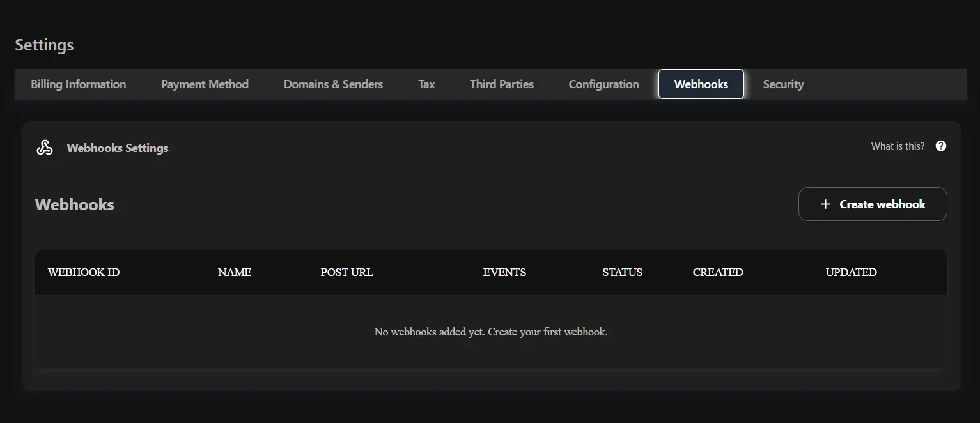Screen dimensions: 980x423
Task: Click the EVENTS column header
Action: [504, 272]
